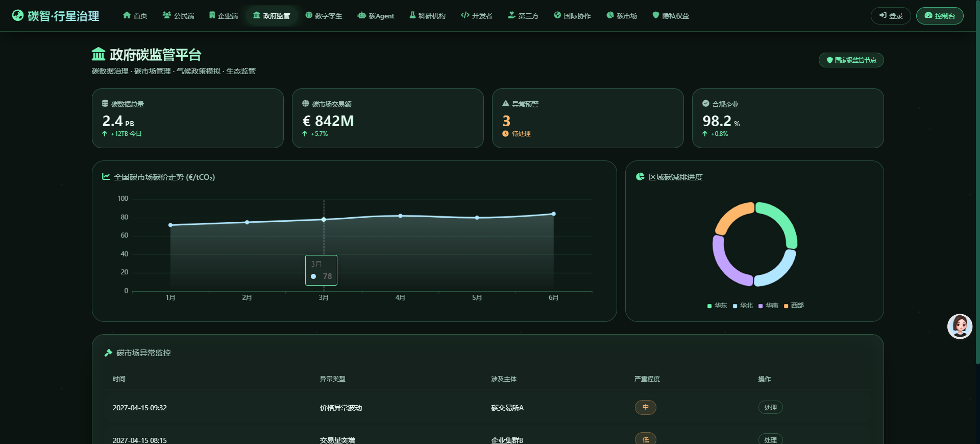Viewport: 980px width, 444px height.
Task: Open the assistant avatar chat bubble
Action: coord(960,326)
